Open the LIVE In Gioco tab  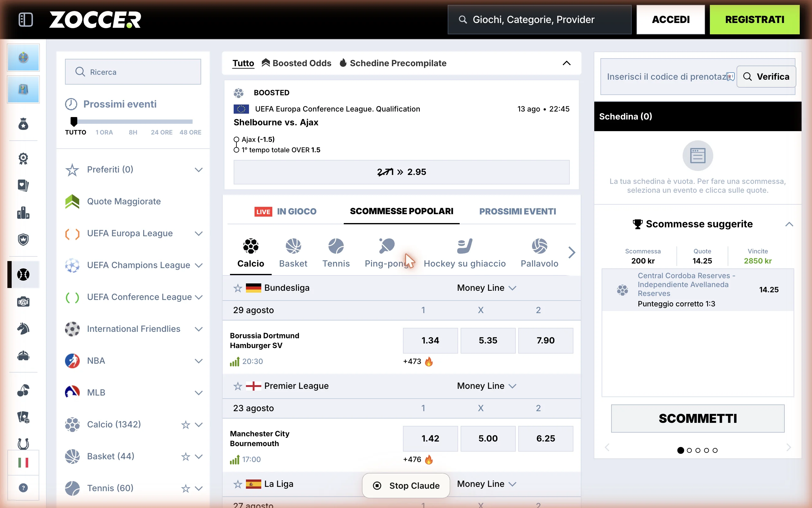[285, 211]
